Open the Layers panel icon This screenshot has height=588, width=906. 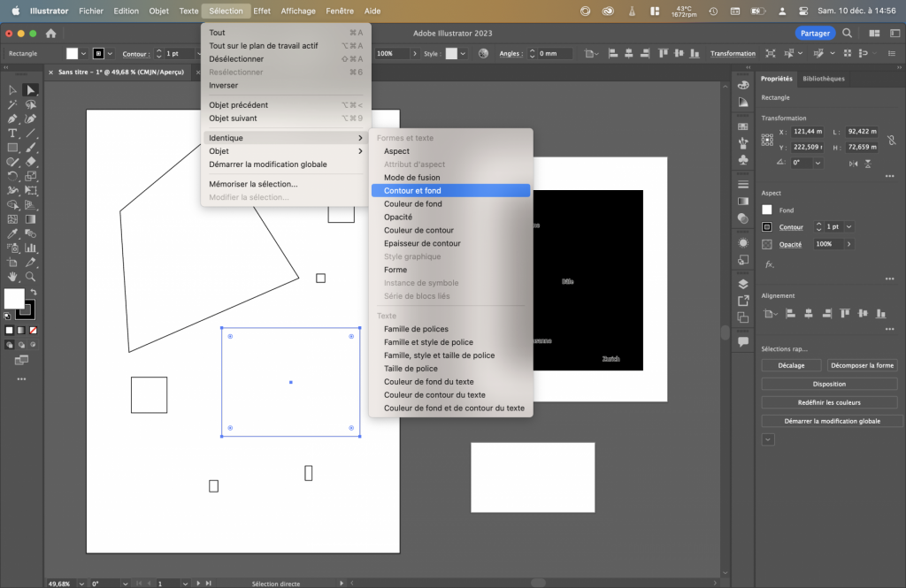743,284
